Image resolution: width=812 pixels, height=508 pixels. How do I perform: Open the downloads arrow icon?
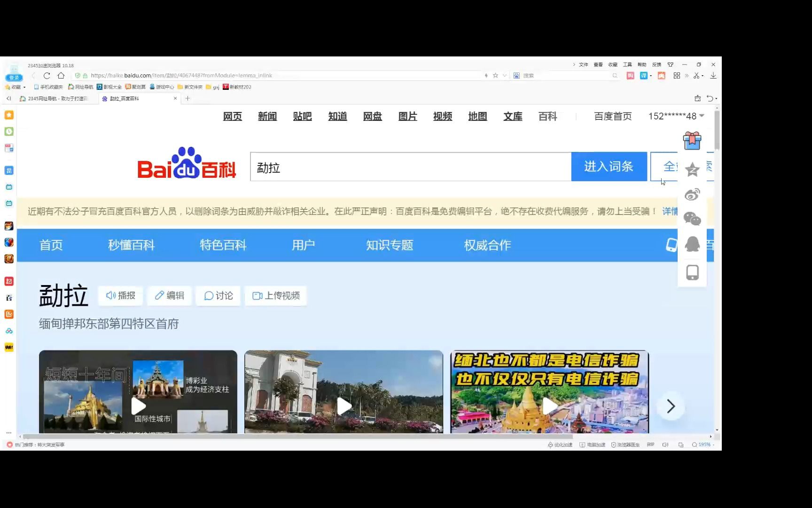713,75
